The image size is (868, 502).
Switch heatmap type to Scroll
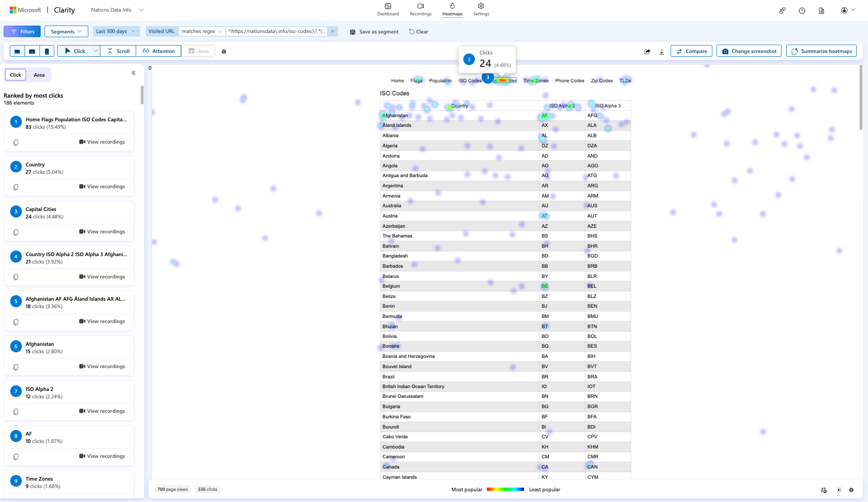tap(118, 51)
